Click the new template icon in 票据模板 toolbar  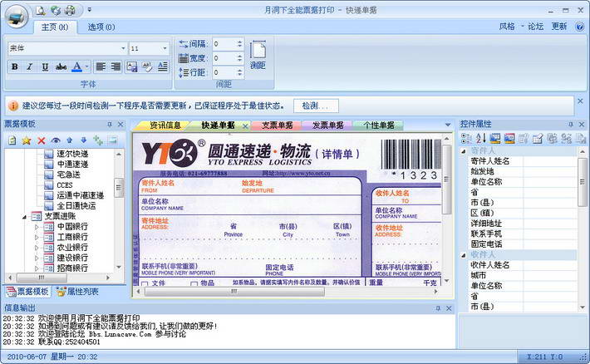tap(12, 140)
